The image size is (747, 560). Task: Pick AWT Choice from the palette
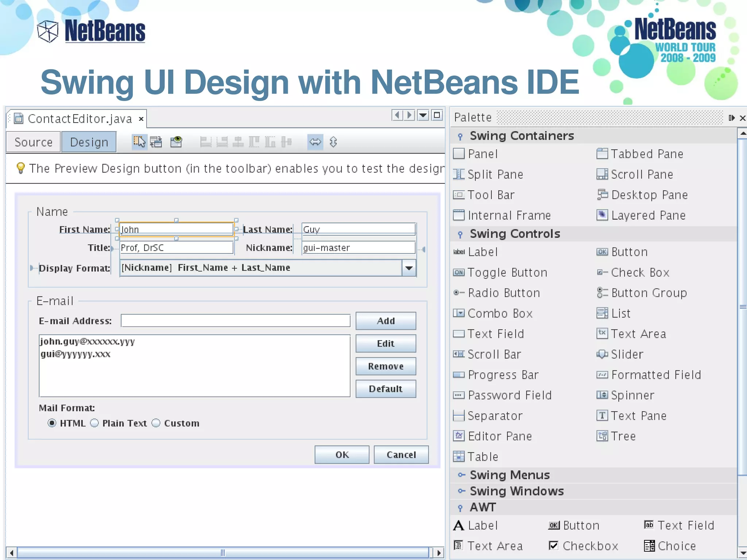[670, 546]
